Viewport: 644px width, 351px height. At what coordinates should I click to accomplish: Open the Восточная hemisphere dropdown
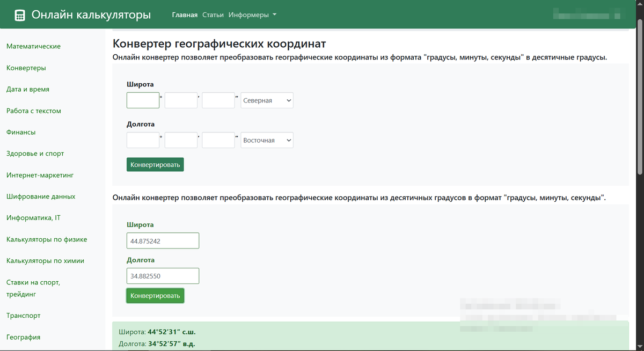pyautogui.click(x=267, y=140)
